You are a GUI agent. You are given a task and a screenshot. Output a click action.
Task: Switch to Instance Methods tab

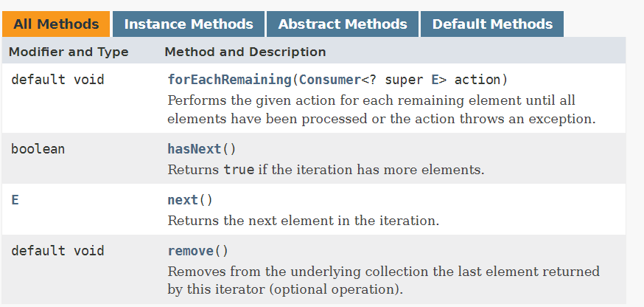pos(189,24)
